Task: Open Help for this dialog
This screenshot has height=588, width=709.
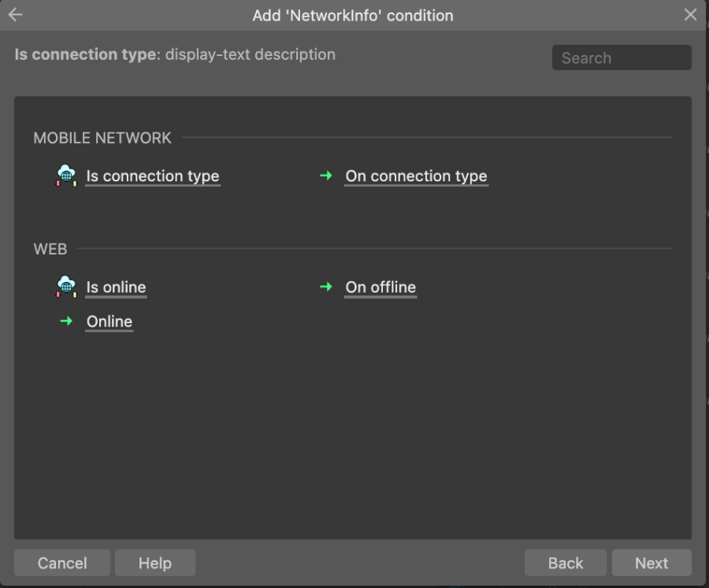Action: (x=155, y=563)
